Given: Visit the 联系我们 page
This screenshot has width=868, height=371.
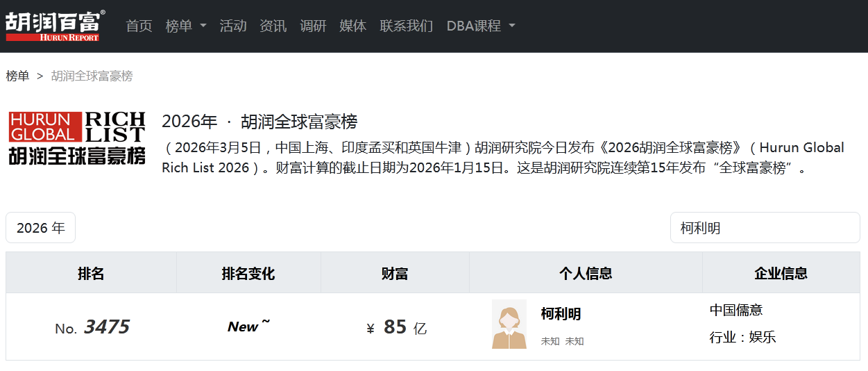Looking at the screenshot, I should tap(407, 26).
